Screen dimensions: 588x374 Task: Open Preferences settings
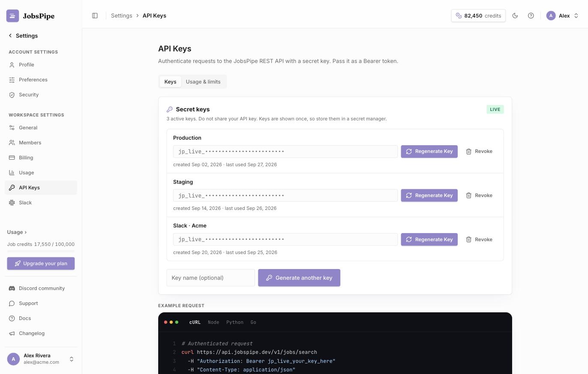click(x=41, y=80)
